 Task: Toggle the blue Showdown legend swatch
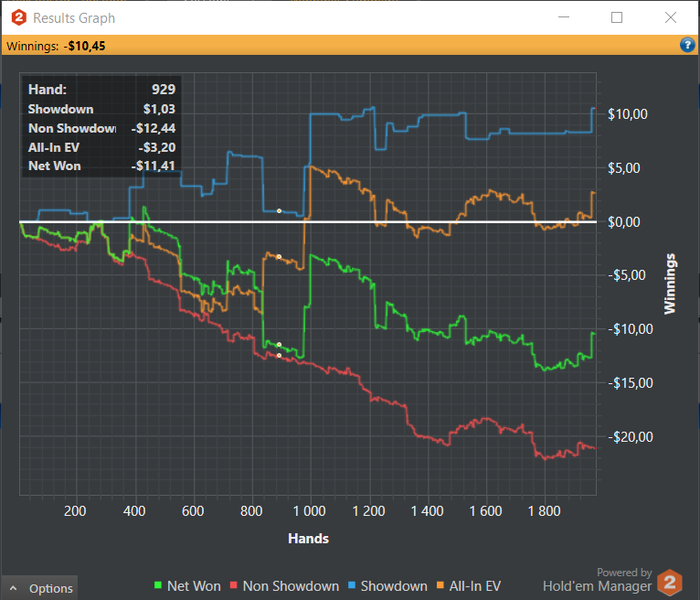(x=351, y=585)
